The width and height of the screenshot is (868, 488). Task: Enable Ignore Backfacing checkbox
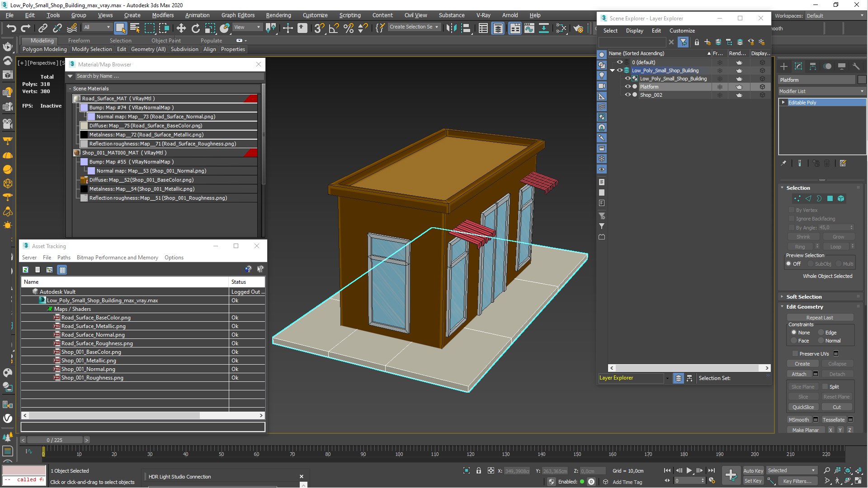[x=792, y=218]
